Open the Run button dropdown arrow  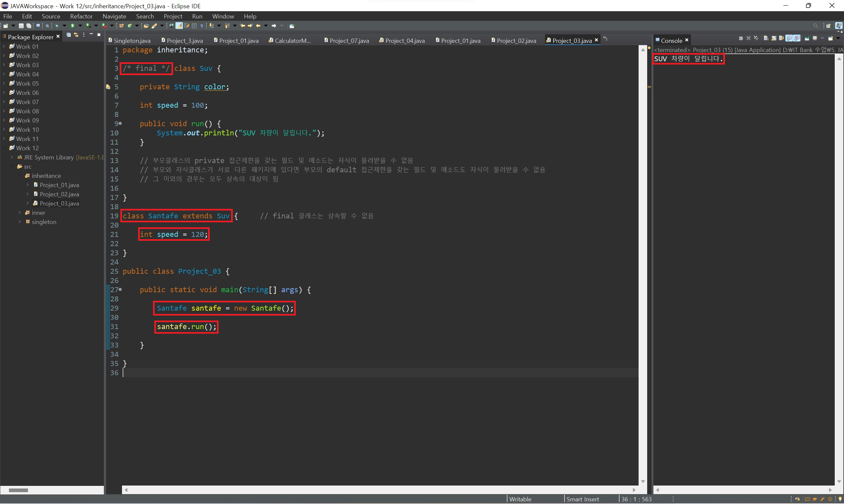click(80, 26)
